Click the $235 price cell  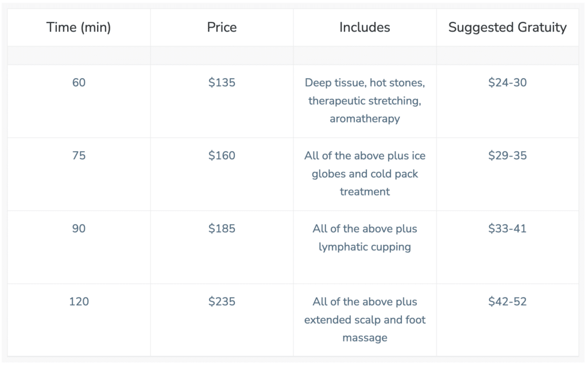[222, 301]
